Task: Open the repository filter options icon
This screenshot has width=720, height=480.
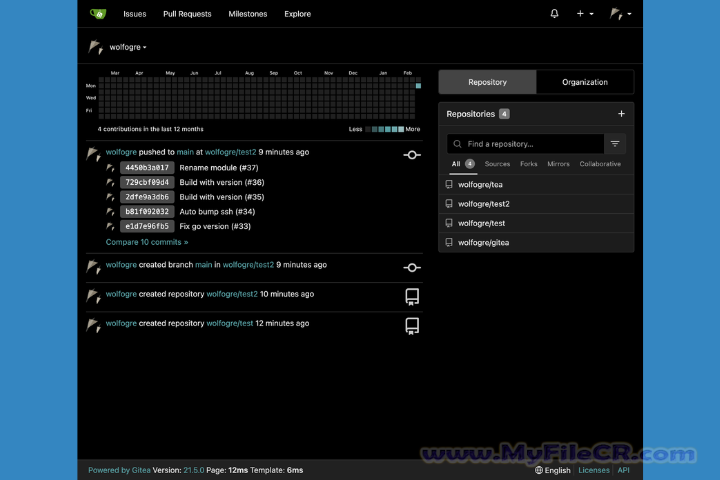Action: click(615, 144)
